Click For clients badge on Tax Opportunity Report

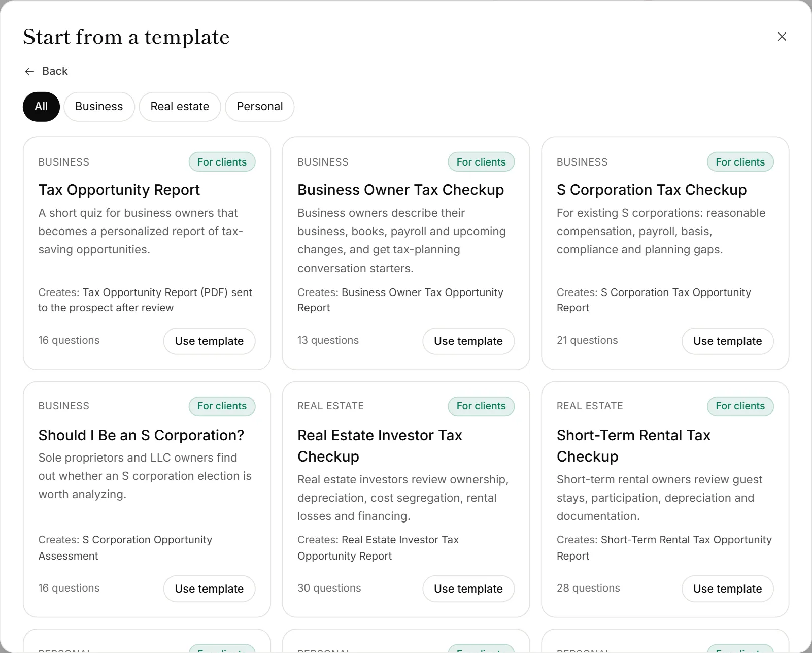[222, 162]
